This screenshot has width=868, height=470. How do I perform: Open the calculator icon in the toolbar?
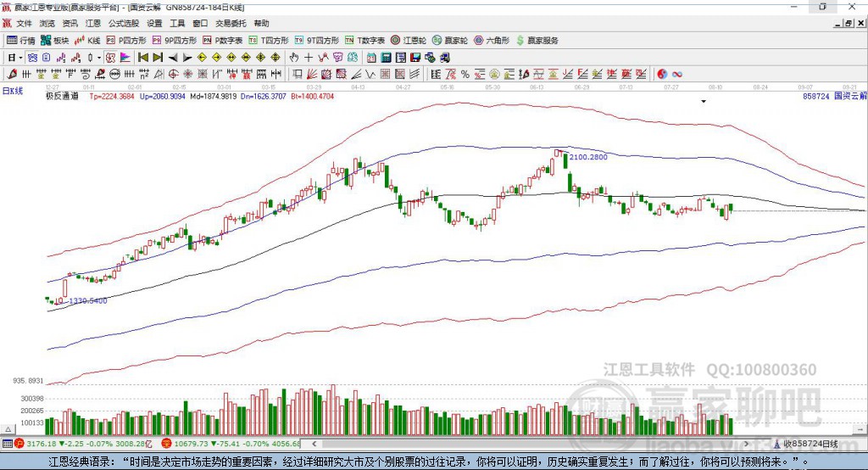tap(387, 58)
